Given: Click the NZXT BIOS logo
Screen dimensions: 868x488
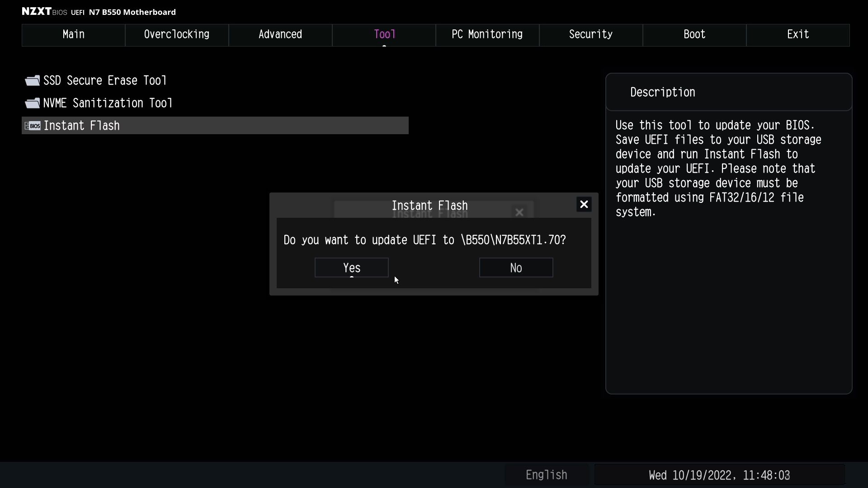Looking at the screenshot, I should point(44,12).
